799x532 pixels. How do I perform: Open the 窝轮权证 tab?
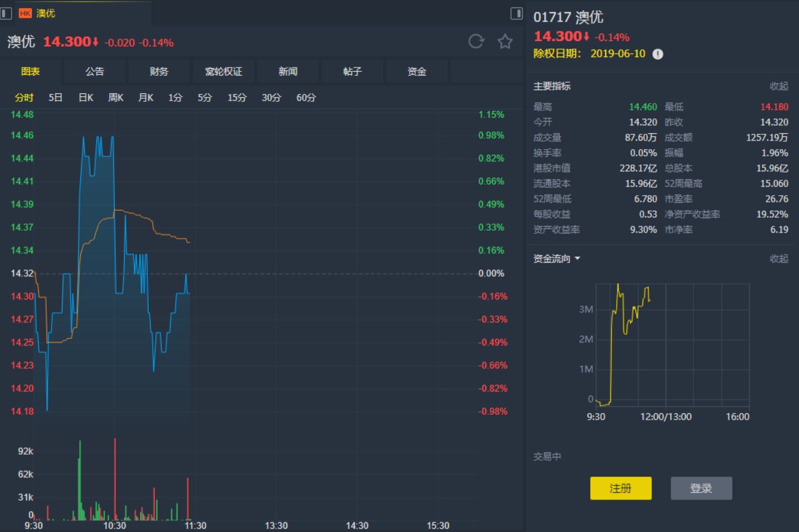coord(223,72)
